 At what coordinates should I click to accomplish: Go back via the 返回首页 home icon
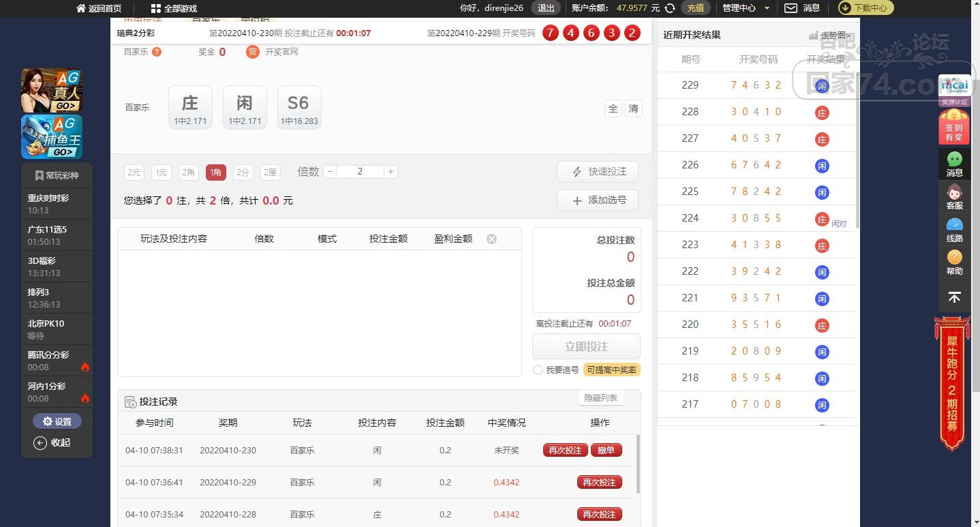click(81, 8)
